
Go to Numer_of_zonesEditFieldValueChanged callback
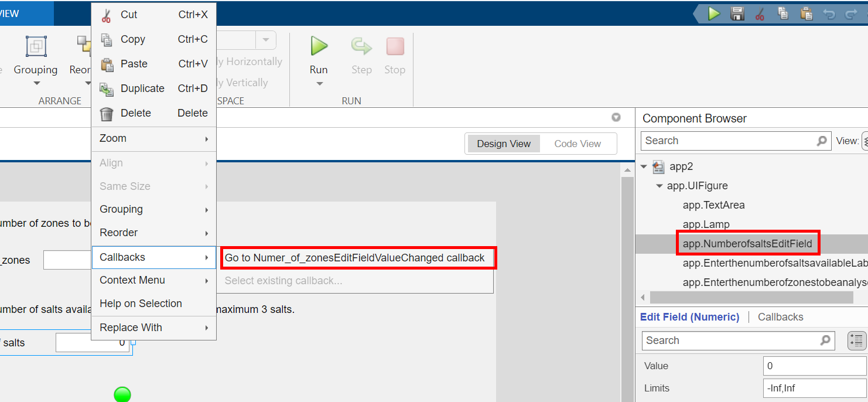click(x=355, y=258)
